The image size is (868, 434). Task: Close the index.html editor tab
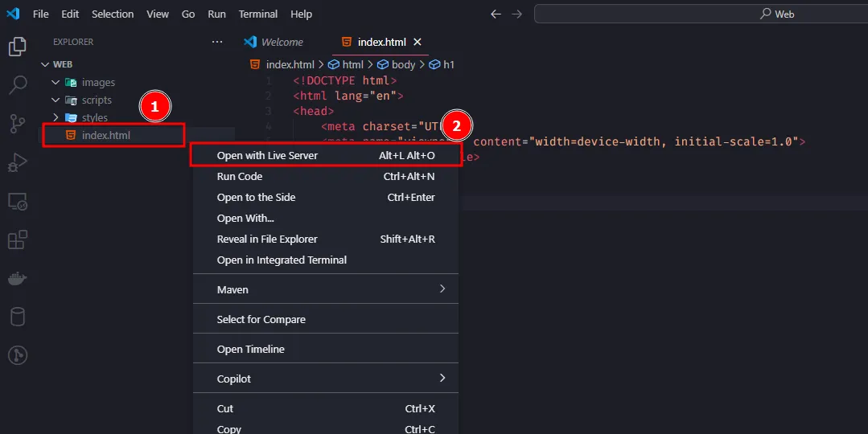coord(418,42)
